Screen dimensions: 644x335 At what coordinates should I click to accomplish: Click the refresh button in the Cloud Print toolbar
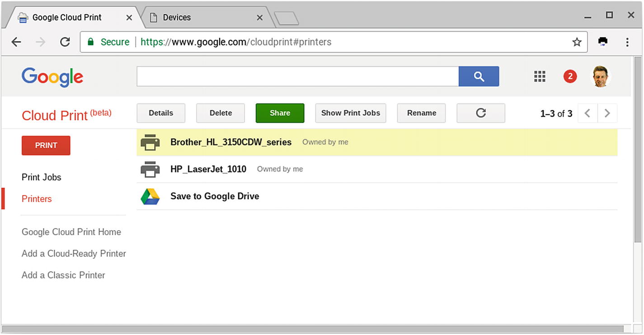(x=481, y=113)
